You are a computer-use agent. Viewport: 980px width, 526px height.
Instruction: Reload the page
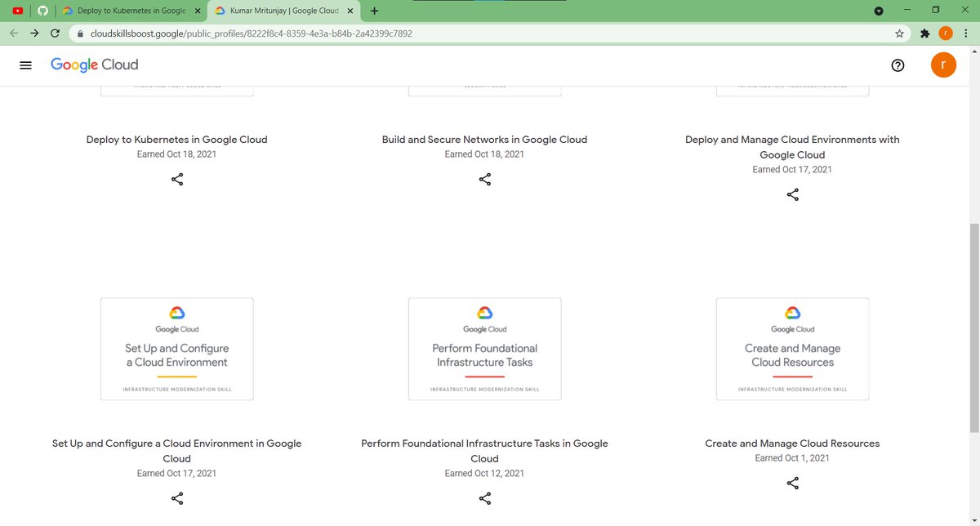pos(55,33)
